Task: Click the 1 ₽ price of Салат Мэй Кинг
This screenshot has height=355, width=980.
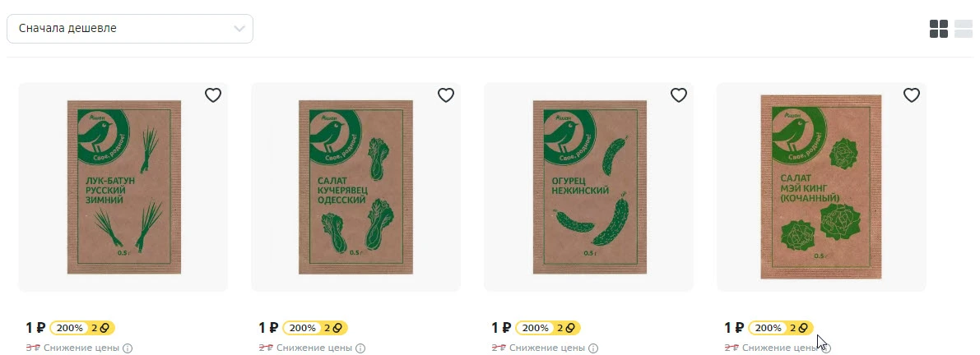Action: tap(734, 328)
